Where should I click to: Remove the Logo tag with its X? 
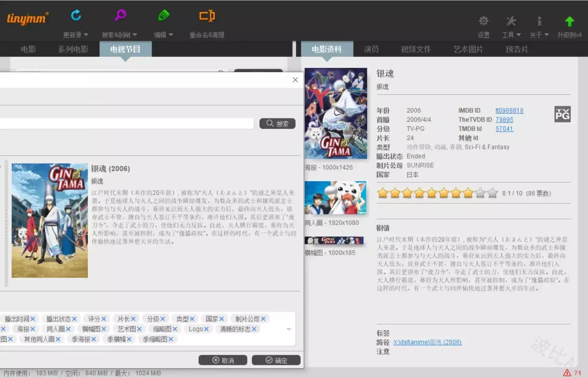(206, 329)
